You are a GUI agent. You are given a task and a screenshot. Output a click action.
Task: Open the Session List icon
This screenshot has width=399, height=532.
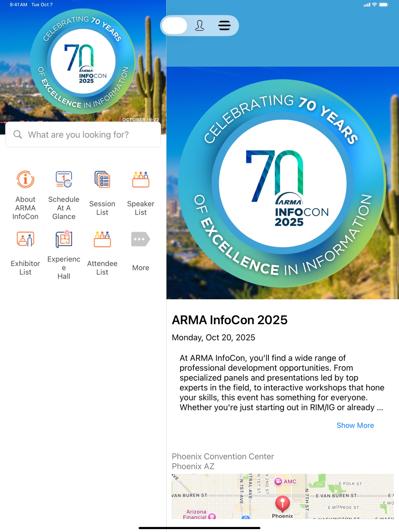pyautogui.click(x=102, y=179)
